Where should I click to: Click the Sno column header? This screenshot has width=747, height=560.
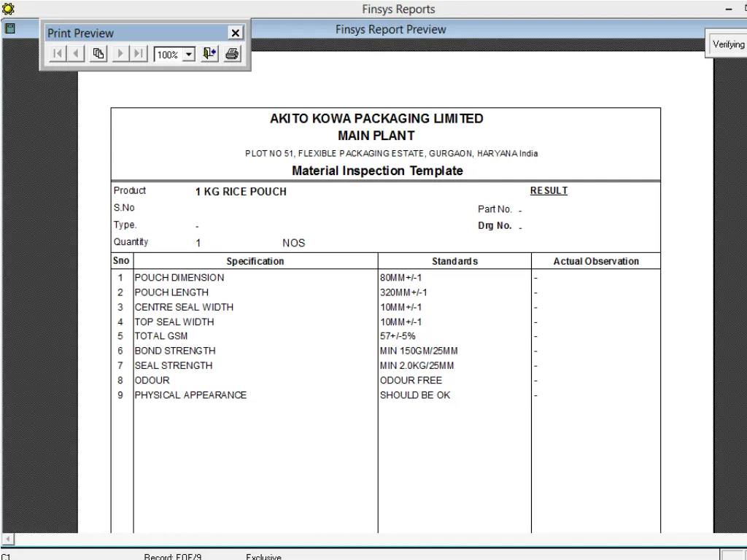click(121, 260)
